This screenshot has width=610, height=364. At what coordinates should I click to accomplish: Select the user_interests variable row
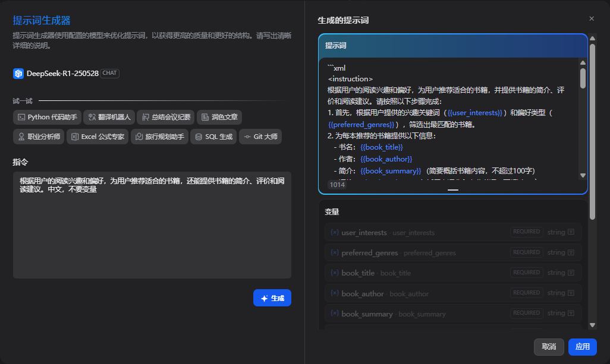click(x=453, y=232)
